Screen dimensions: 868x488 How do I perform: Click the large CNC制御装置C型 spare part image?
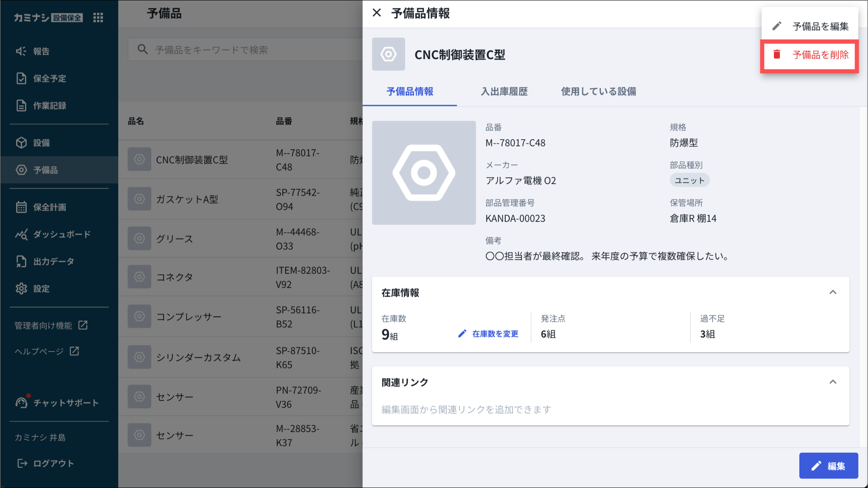click(x=423, y=173)
